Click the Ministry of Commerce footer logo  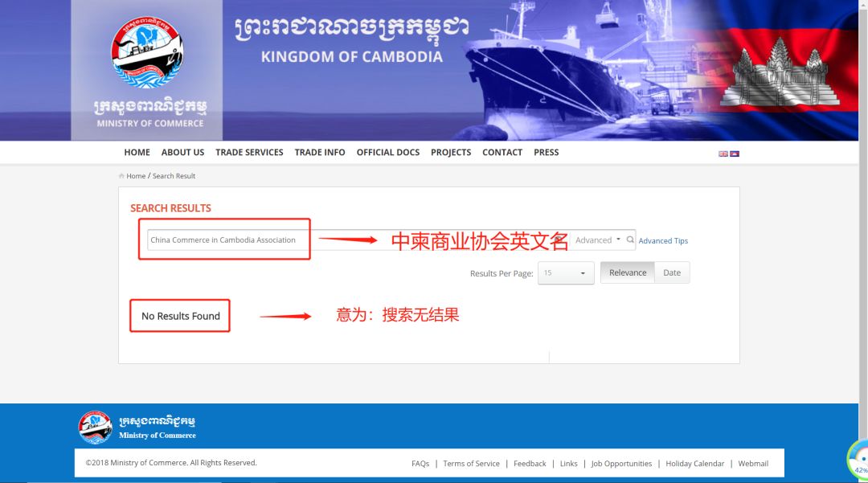[94, 426]
